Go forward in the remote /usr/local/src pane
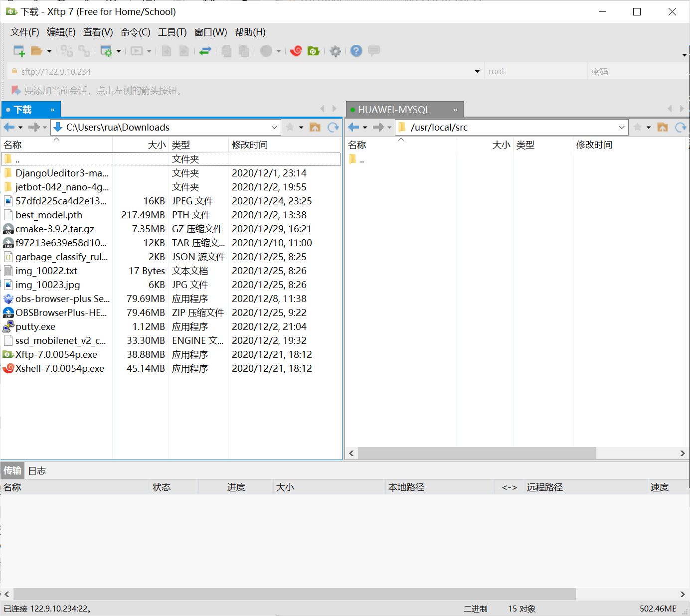The width and height of the screenshot is (690, 616). click(378, 127)
